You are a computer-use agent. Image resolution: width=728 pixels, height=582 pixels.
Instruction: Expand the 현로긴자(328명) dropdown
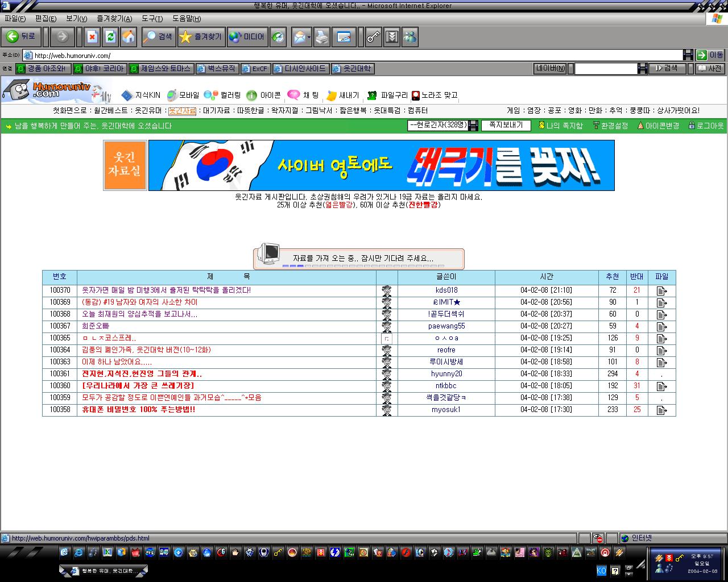(473, 126)
